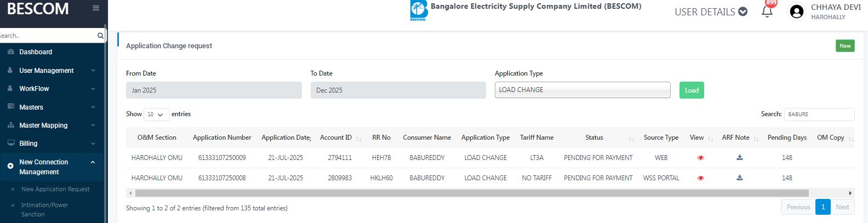Click the Dashboard icon in sidebar
868x223 pixels.
[10, 52]
